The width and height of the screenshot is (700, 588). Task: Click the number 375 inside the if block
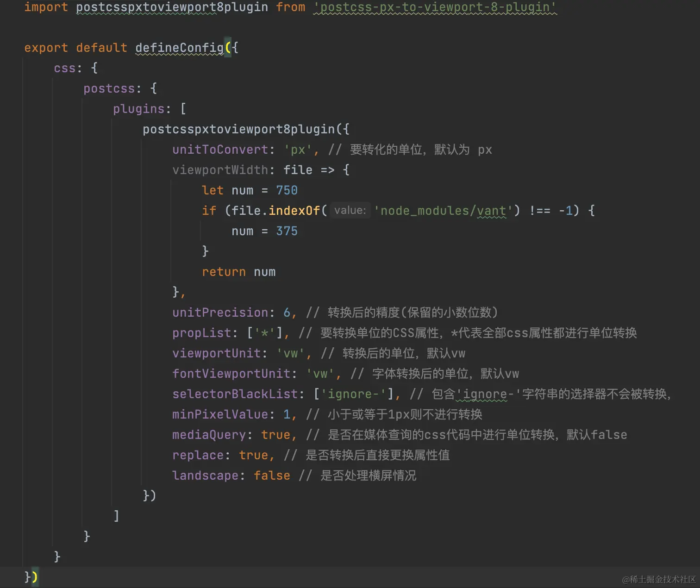287,231
